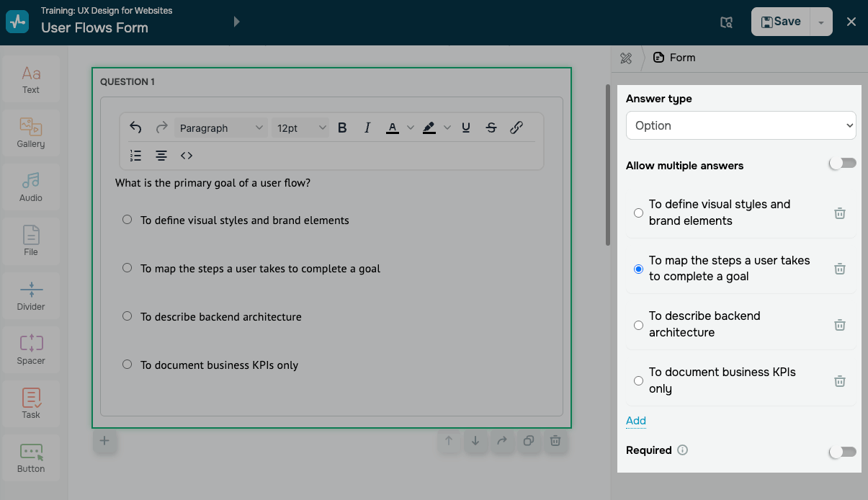Viewport: 868px width, 500px height.
Task: Open the text color picker arrow
Action: point(411,128)
